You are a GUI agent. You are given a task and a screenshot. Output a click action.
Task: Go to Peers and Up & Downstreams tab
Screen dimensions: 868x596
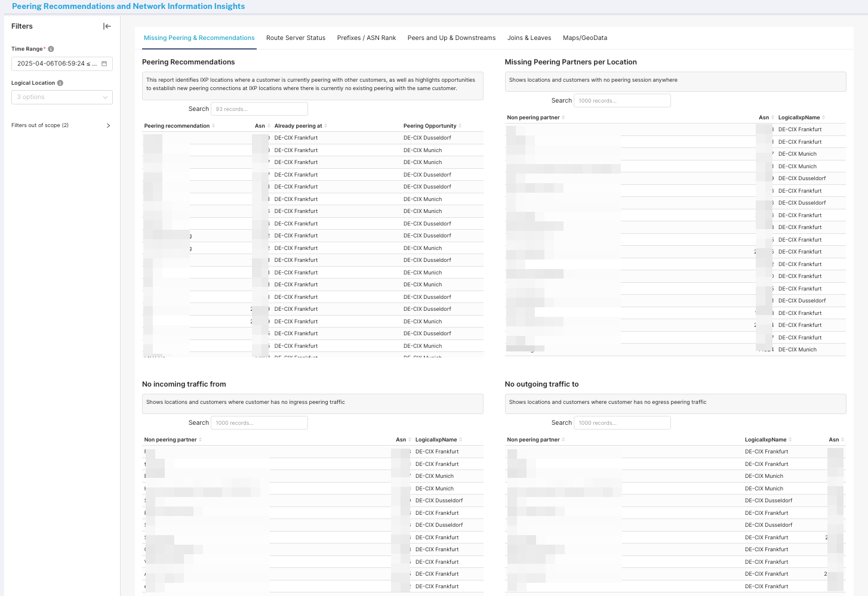451,38
